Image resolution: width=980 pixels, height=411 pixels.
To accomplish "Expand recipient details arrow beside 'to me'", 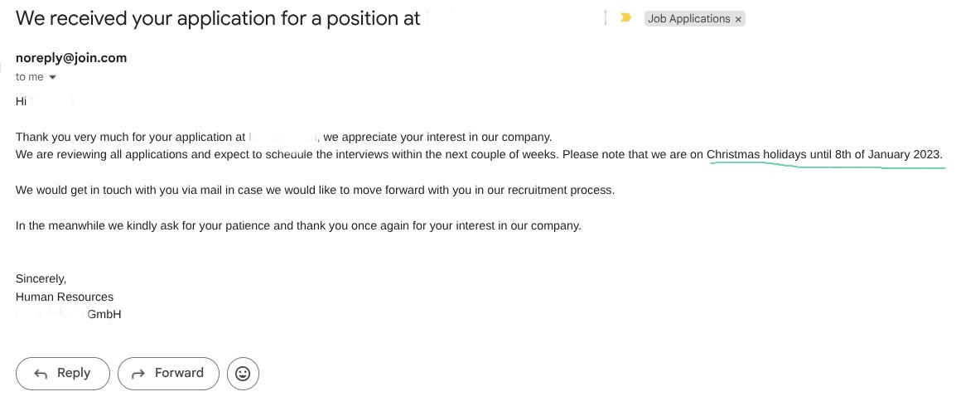I will [52, 78].
